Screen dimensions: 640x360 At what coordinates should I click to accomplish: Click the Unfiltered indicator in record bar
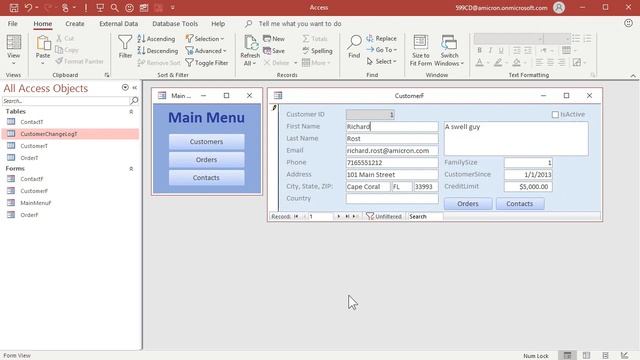[x=384, y=216]
